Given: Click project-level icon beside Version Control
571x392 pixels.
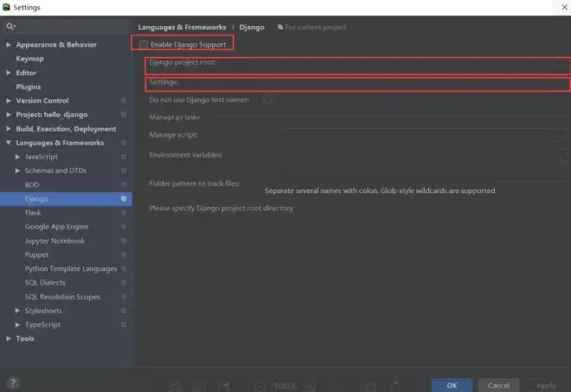Looking at the screenshot, I should pyautogui.click(x=124, y=100).
